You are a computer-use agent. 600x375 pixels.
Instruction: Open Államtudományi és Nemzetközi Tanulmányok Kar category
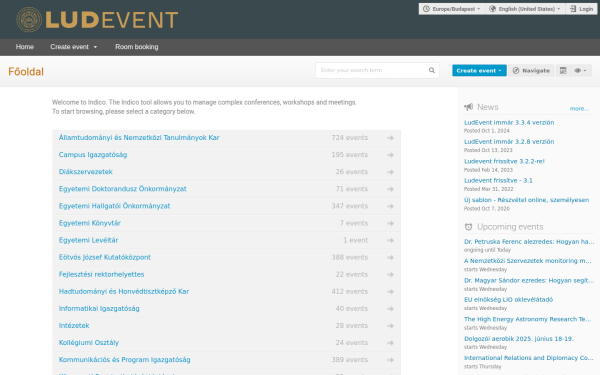(x=139, y=138)
